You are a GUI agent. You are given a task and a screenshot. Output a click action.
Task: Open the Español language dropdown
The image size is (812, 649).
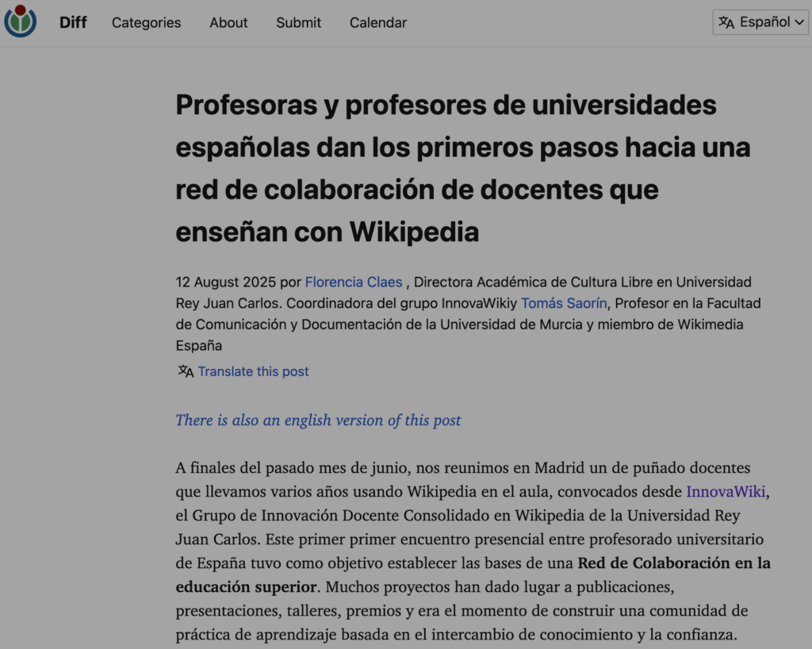760,22
